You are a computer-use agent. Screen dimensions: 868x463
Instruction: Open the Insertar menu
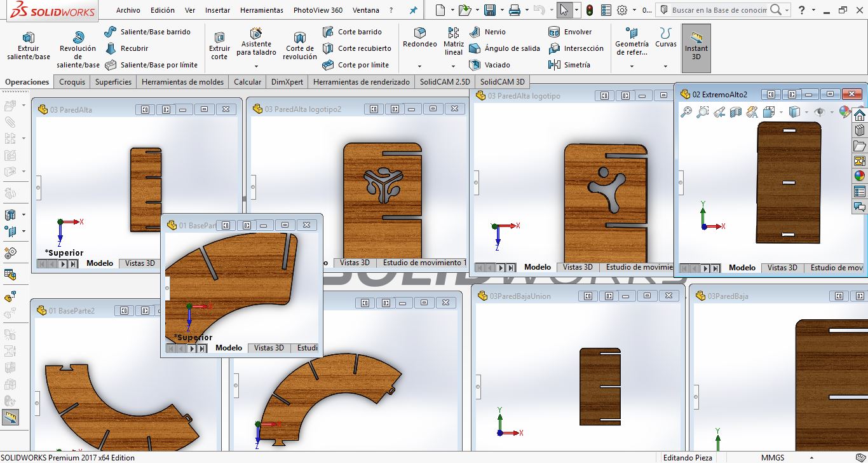point(218,10)
